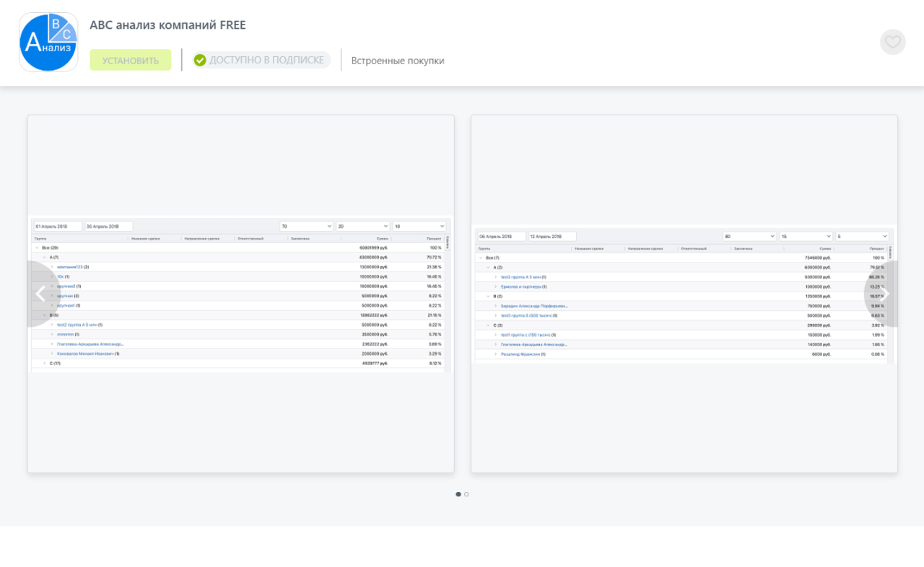Click the green checkmark subscription icon

tap(200, 61)
